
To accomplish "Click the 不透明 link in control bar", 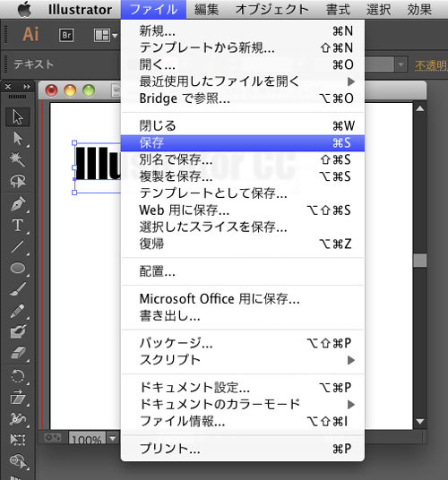I will [x=431, y=65].
